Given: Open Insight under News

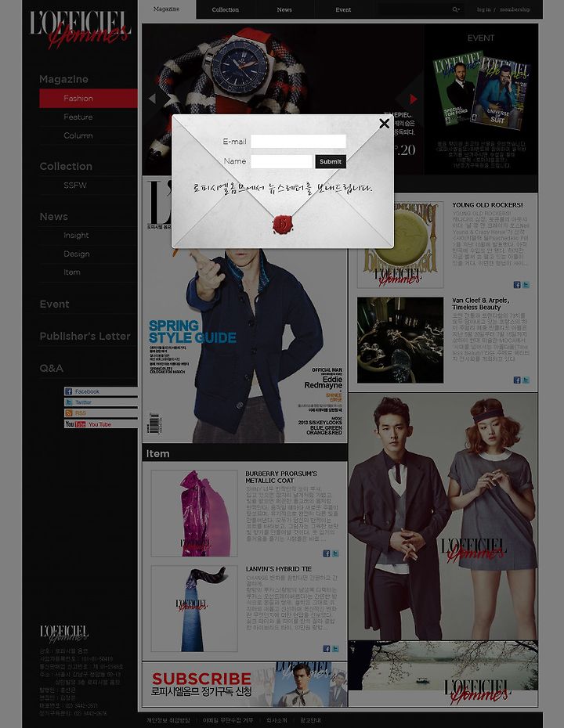Looking at the screenshot, I should point(76,236).
